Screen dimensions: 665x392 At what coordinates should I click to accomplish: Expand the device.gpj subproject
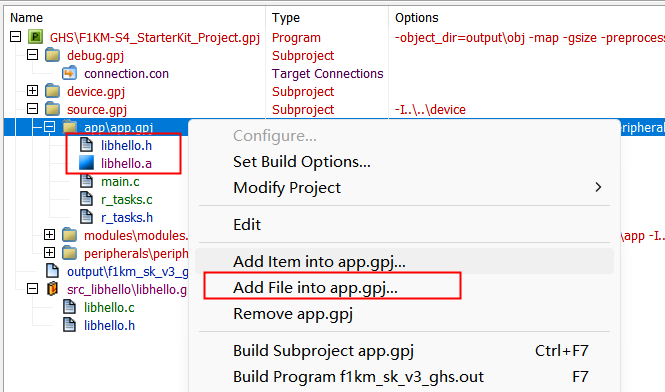[x=32, y=91]
